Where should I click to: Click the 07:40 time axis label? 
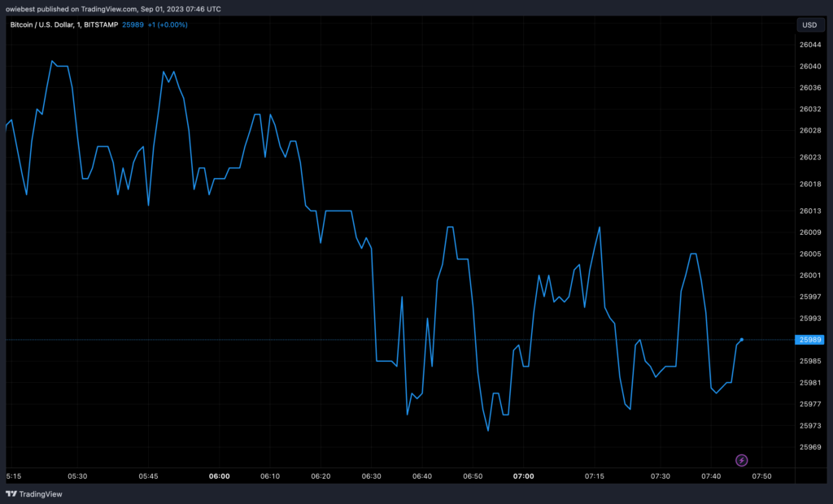pos(711,476)
